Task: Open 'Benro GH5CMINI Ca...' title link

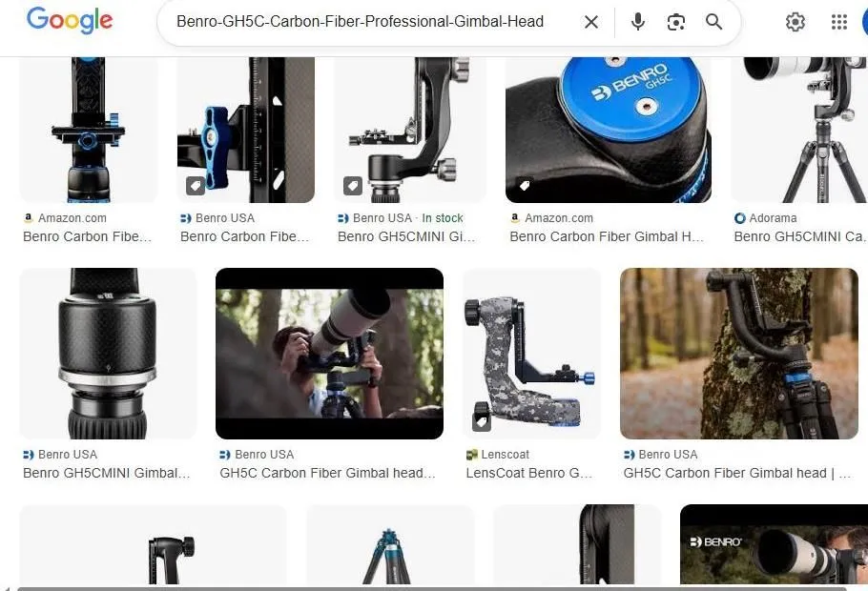Action: click(x=798, y=236)
